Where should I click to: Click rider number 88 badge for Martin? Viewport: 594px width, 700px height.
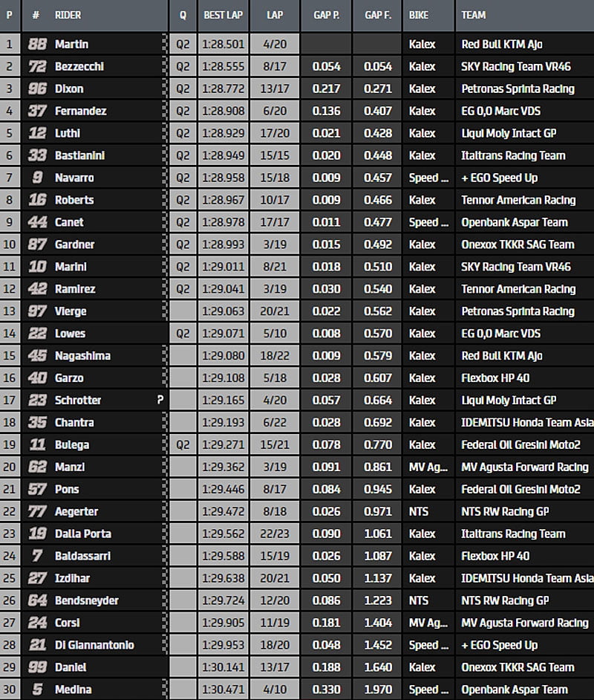(x=37, y=44)
